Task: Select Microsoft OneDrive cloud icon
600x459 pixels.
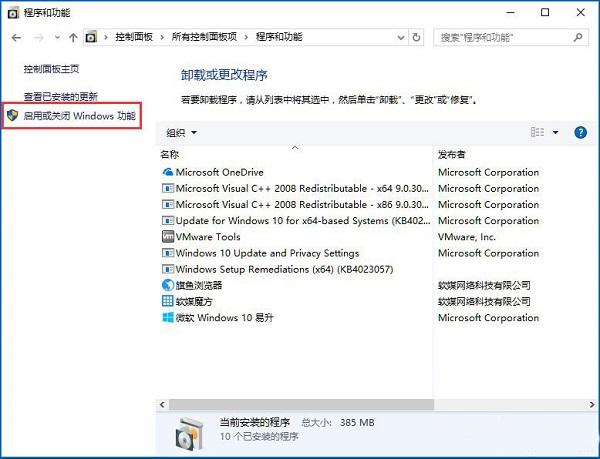Action: (x=168, y=172)
